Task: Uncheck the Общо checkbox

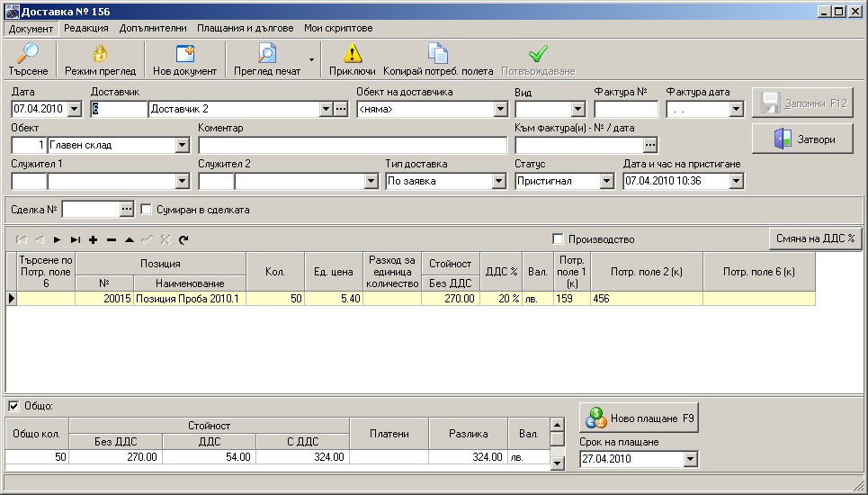Action: pyautogui.click(x=13, y=406)
